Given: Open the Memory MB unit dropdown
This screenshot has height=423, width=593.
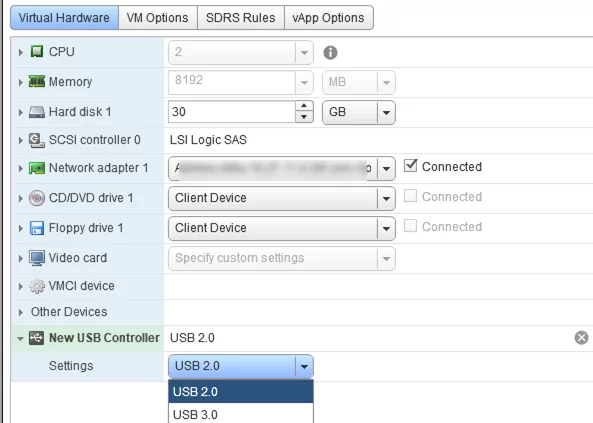Looking at the screenshot, I should (386, 82).
